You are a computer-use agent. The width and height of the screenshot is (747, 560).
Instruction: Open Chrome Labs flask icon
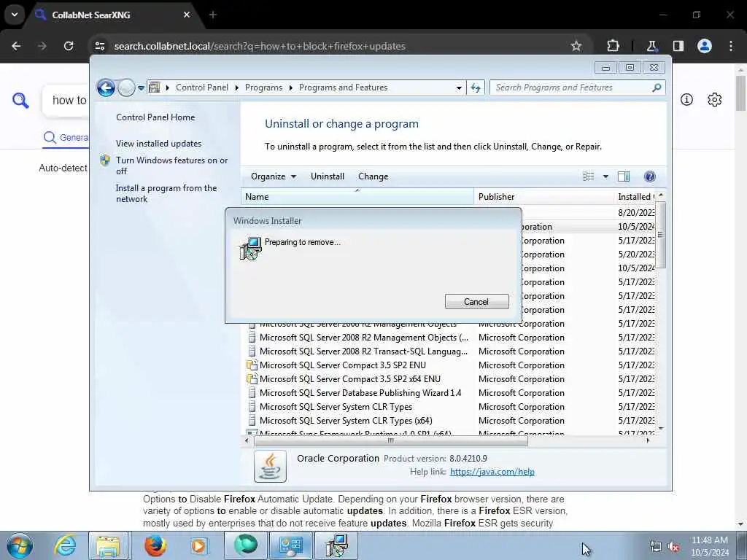[651, 46]
